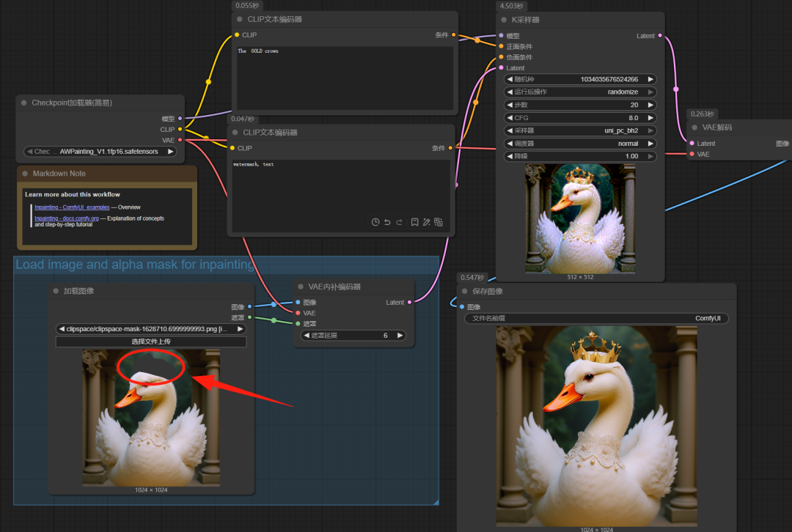Click the magic wand icon in the prompt toolbar
This screenshot has width=792, height=532.
point(426,222)
